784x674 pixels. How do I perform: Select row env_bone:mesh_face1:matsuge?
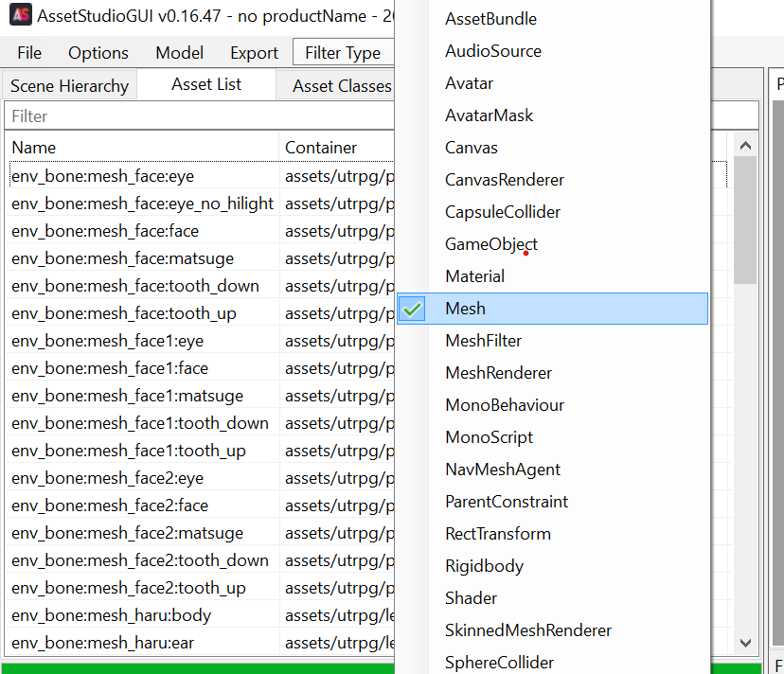[200, 396]
